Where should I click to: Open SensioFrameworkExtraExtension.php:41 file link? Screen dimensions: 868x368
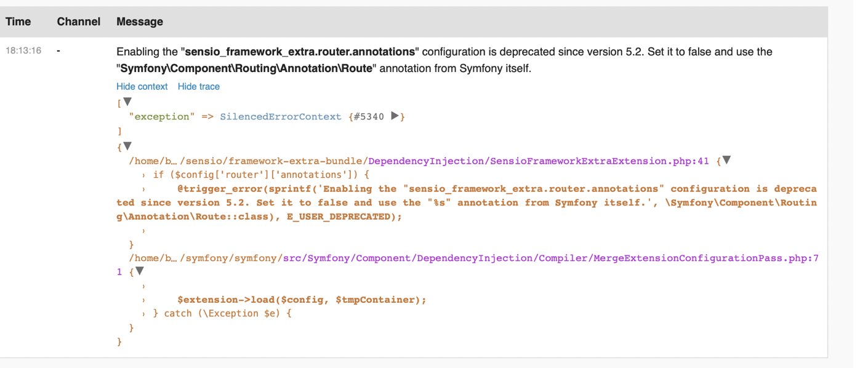539,161
